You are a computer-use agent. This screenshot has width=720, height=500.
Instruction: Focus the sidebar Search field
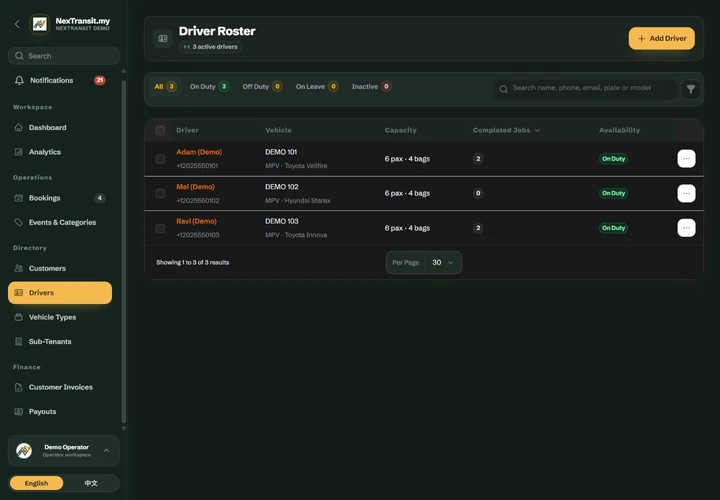pyautogui.click(x=64, y=56)
